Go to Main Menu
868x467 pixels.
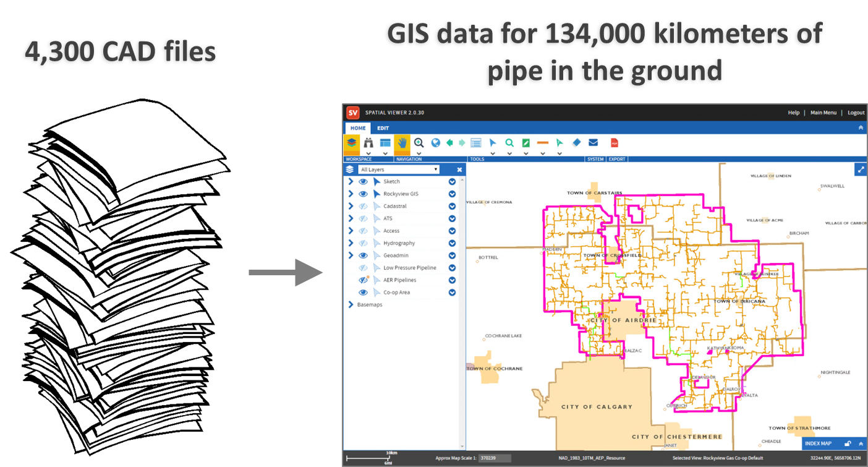tap(823, 113)
